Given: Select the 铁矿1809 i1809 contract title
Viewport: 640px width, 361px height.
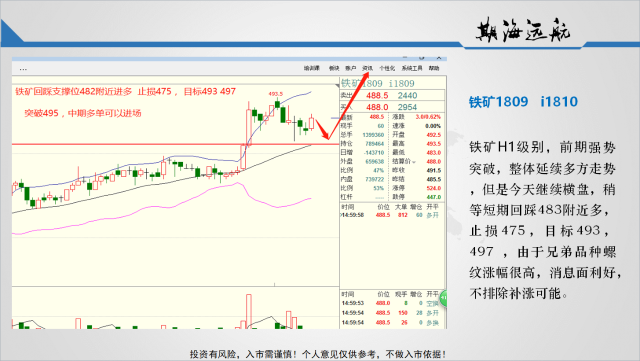Looking at the screenshot, I should coord(378,83).
